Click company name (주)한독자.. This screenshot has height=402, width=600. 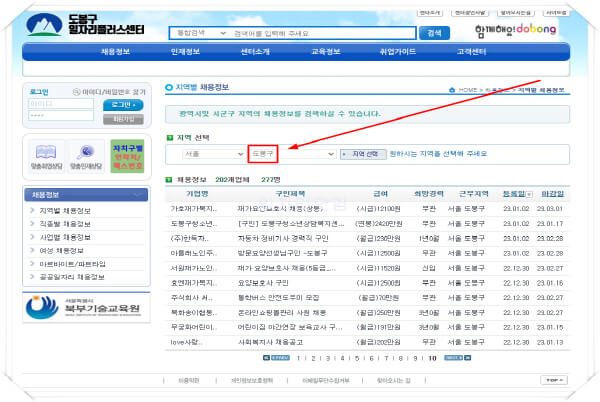[x=190, y=238]
